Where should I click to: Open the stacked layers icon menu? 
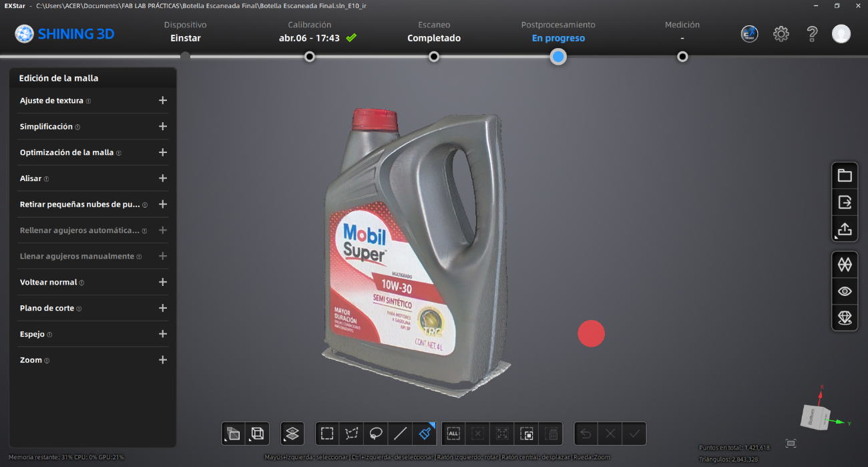pyautogui.click(x=292, y=434)
